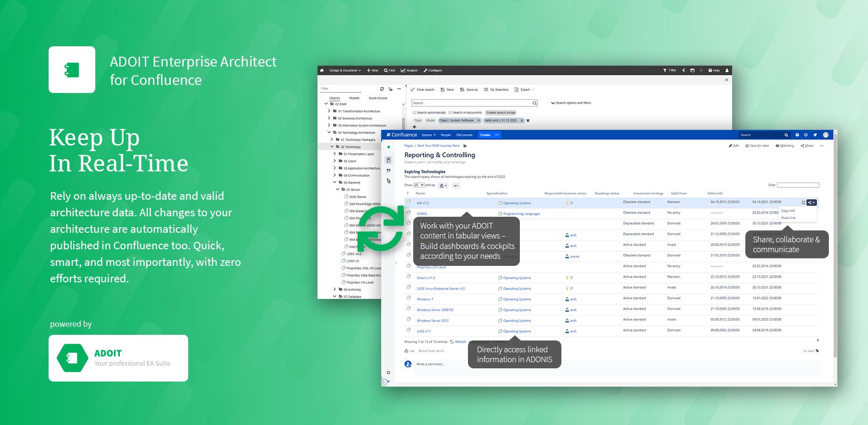Open the Windows Server 2012 link
Image resolution: width=868 pixels, height=425 pixels.
[433, 321]
